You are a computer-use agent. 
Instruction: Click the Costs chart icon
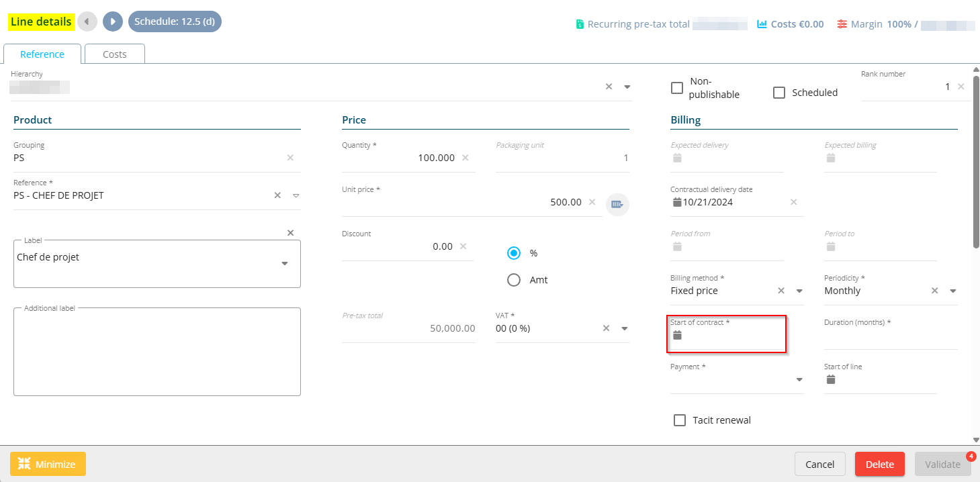point(762,24)
